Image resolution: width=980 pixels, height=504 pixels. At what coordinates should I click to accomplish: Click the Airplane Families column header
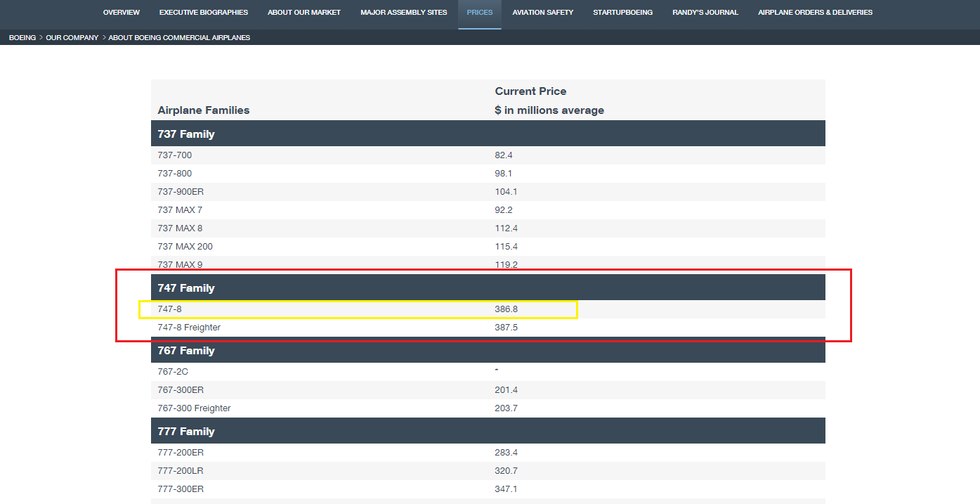(204, 110)
